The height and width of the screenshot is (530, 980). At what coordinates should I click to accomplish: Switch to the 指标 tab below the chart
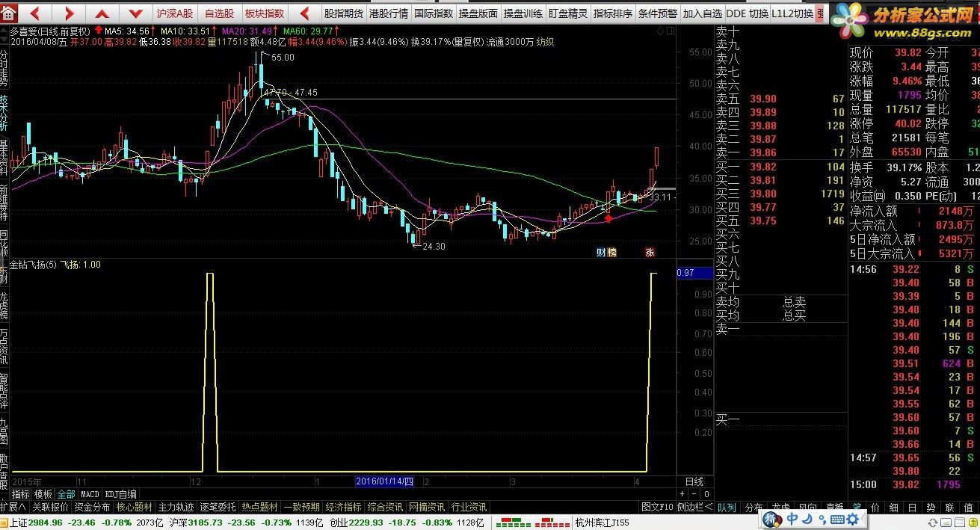click(20, 494)
